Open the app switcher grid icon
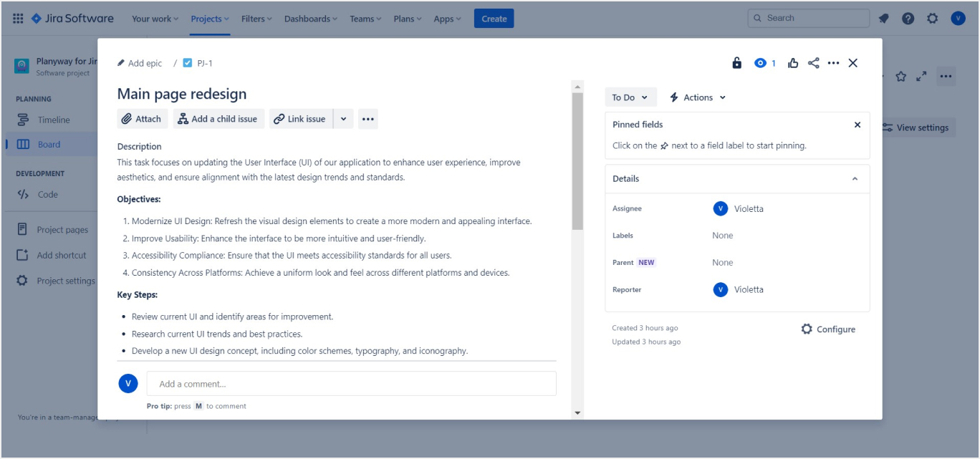 coord(18,19)
